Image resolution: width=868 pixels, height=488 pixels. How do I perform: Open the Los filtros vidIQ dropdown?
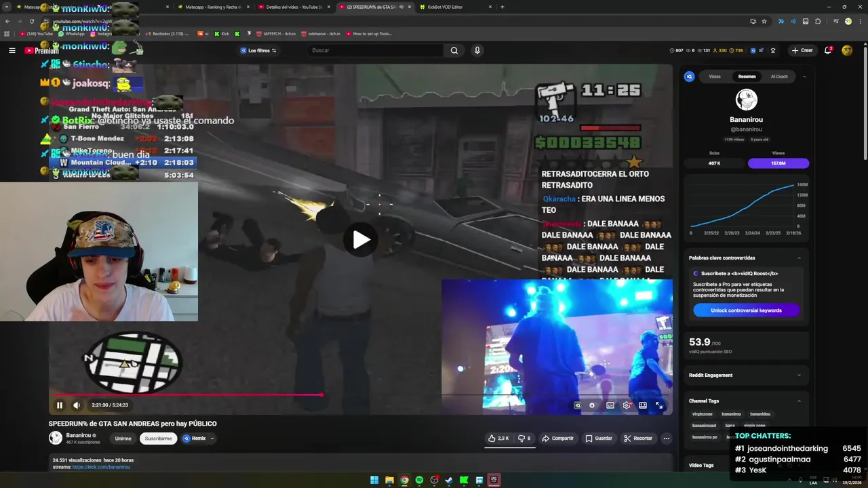click(258, 50)
